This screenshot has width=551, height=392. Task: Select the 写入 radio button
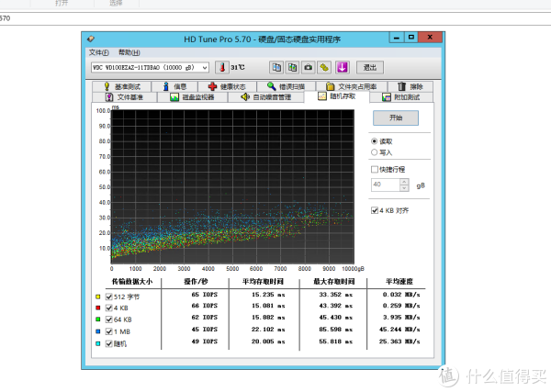click(375, 152)
